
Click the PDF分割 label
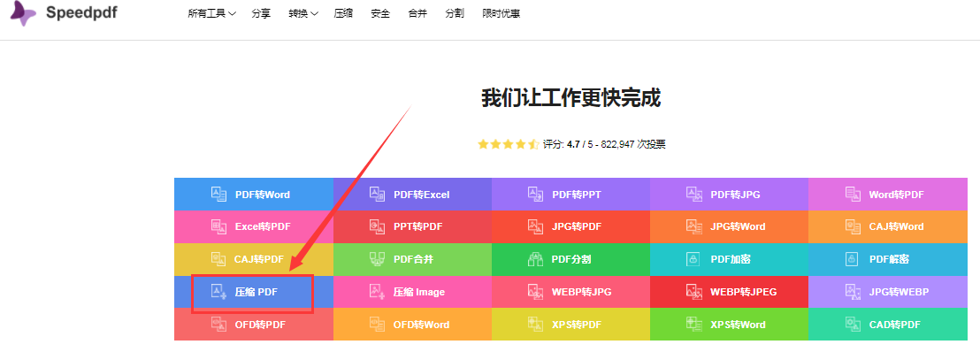[x=571, y=259]
